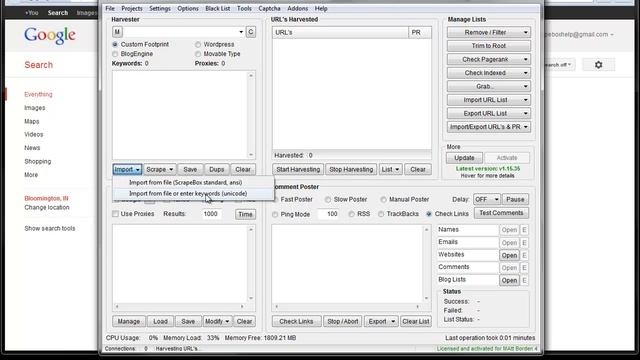This screenshot has width=640, height=360.
Task: Click the Dups button in Harvester
Action: 216,169
